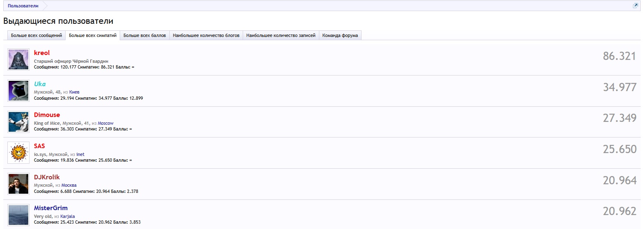Click the King of Mice title text

[x=47, y=123]
